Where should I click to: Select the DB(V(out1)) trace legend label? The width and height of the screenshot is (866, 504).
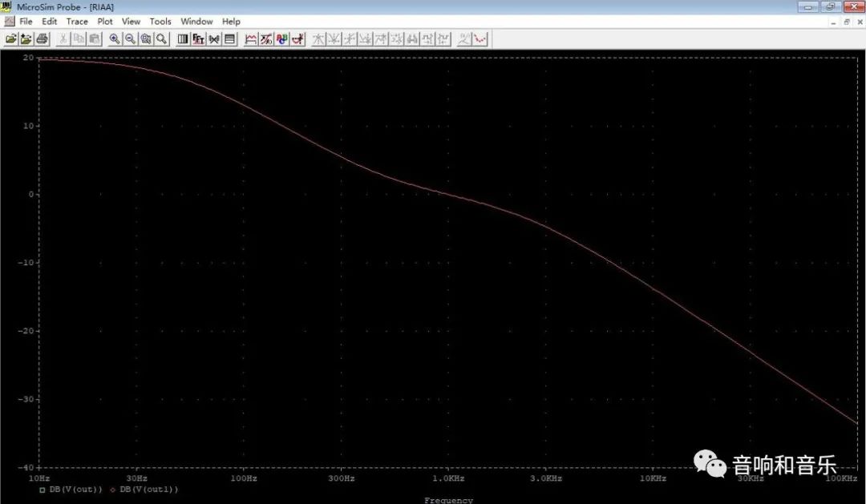click(148, 489)
